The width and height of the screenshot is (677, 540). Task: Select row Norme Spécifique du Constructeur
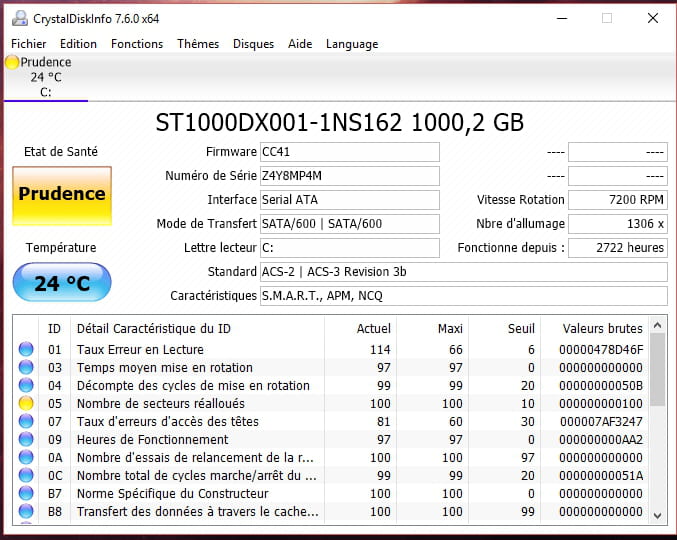tap(331, 493)
